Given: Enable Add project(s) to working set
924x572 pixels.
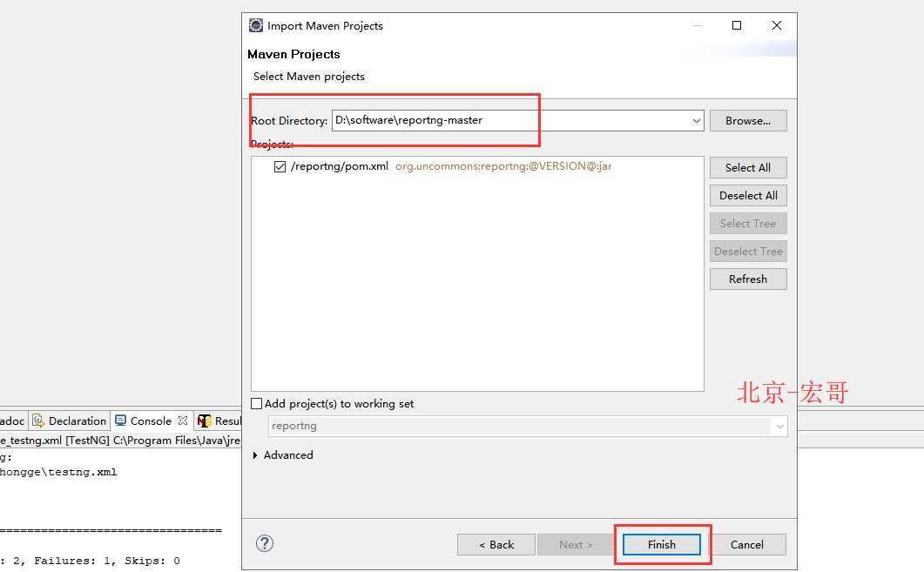Looking at the screenshot, I should pos(256,403).
